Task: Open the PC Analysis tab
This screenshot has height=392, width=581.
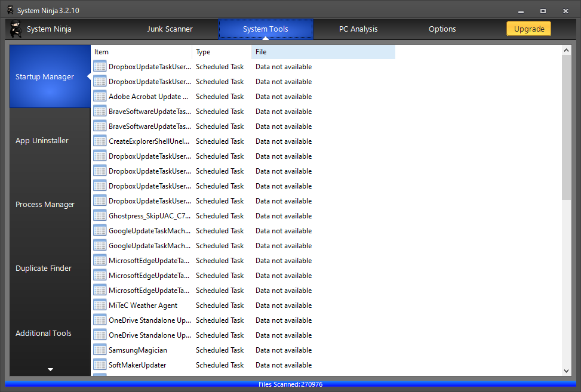Action: (358, 29)
